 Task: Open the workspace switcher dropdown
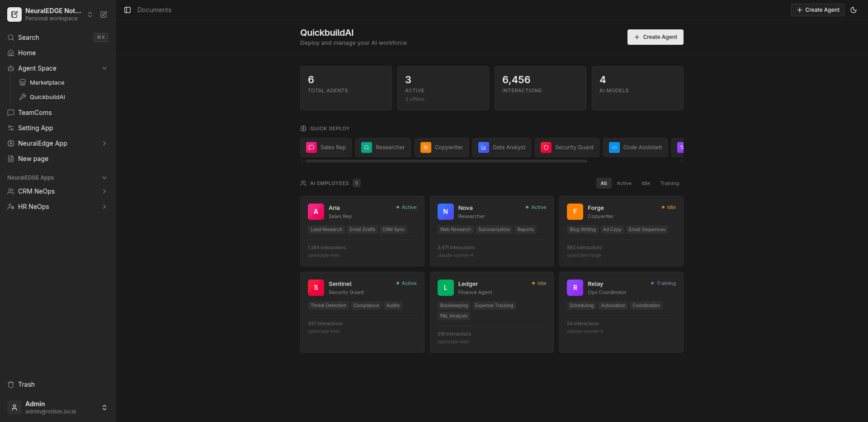pyautogui.click(x=90, y=14)
